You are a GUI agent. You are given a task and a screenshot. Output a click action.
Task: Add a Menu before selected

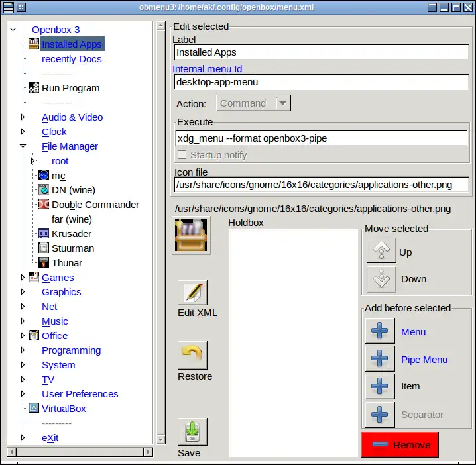380,331
